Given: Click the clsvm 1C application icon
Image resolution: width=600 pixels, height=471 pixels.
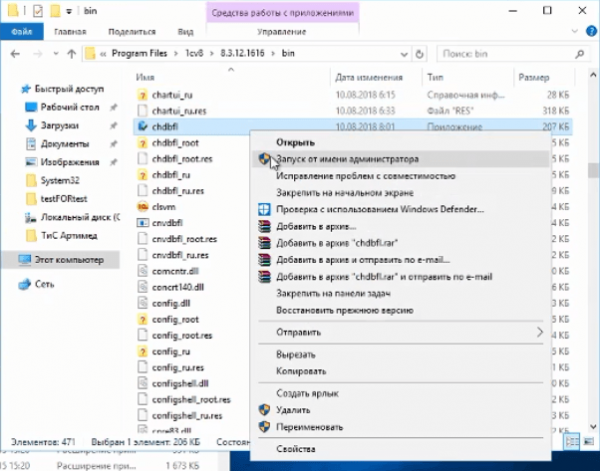Looking at the screenshot, I should (142, 207).
